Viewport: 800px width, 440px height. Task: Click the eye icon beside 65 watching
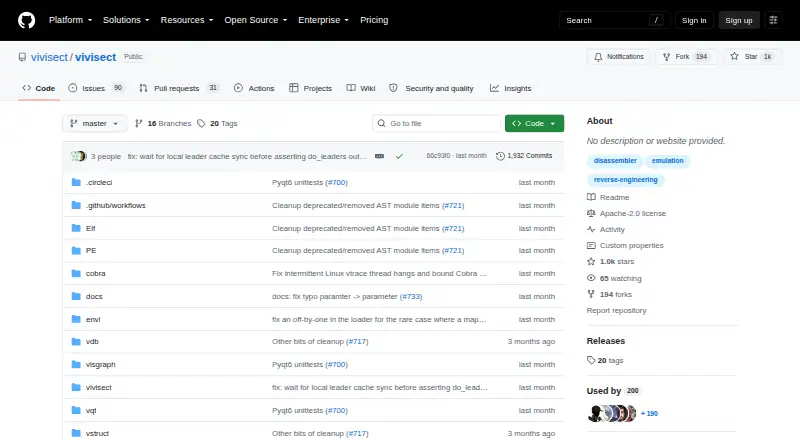coord(591,278)
